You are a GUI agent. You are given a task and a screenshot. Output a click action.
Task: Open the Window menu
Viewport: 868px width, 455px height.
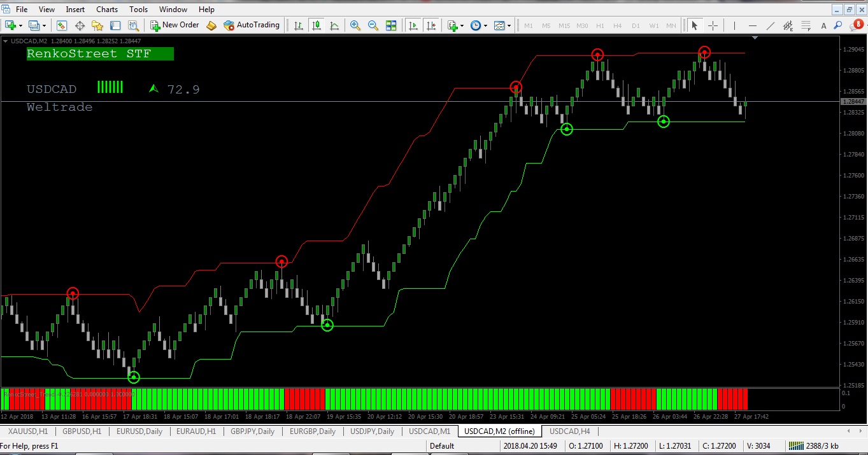click(173, 10)
